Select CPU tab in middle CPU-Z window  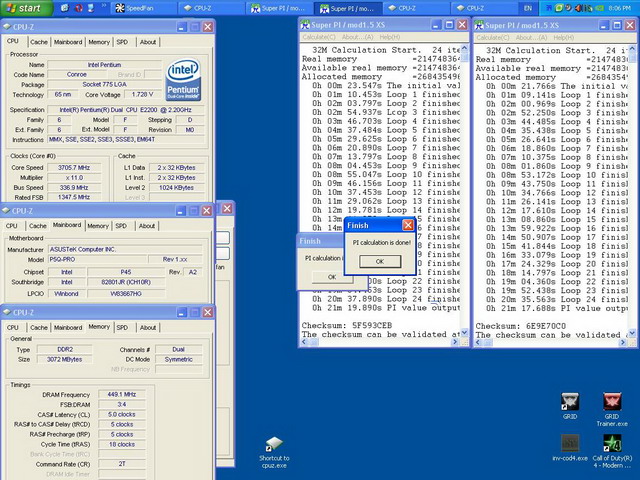[12, 226]
